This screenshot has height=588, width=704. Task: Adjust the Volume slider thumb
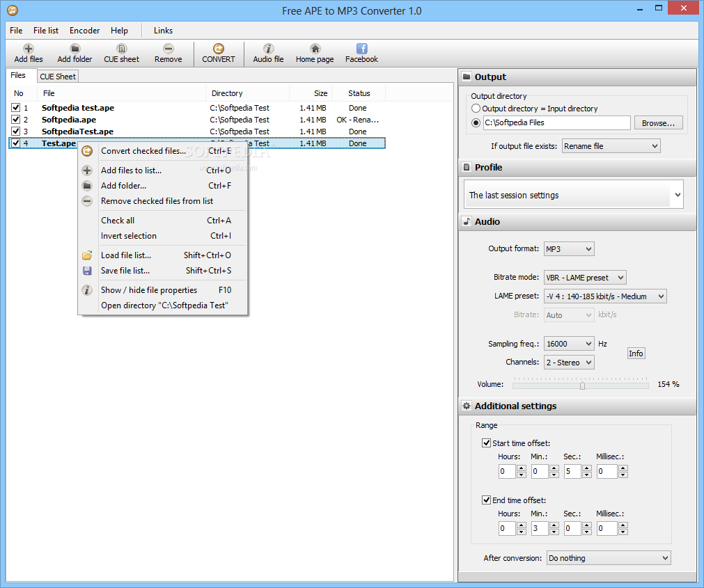[582, 386]
